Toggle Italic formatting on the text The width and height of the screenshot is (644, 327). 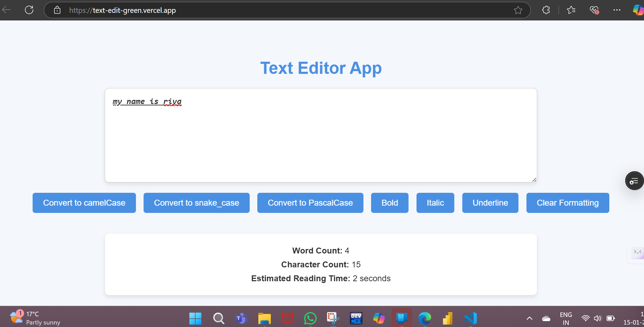point(435,203)
